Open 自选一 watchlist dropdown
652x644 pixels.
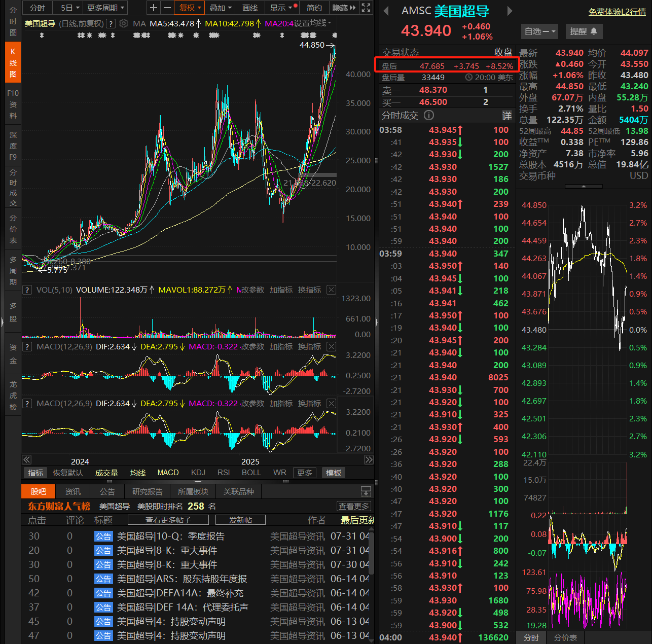[x=540, y=31]
